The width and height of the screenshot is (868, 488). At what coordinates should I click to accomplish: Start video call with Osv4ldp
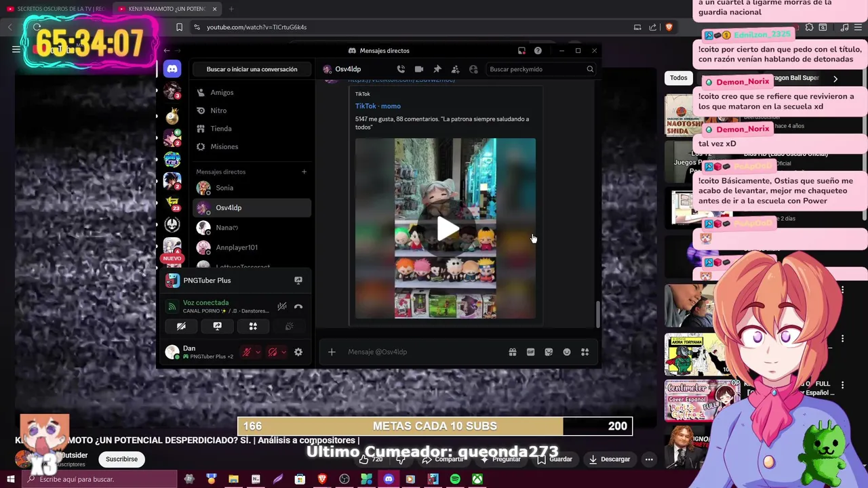tap(419, 69)
